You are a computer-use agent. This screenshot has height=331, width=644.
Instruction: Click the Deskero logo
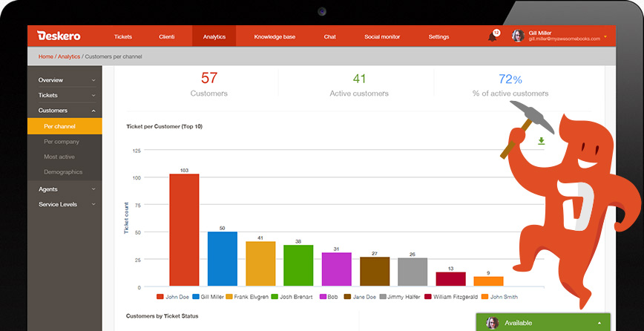coord(59,36)
